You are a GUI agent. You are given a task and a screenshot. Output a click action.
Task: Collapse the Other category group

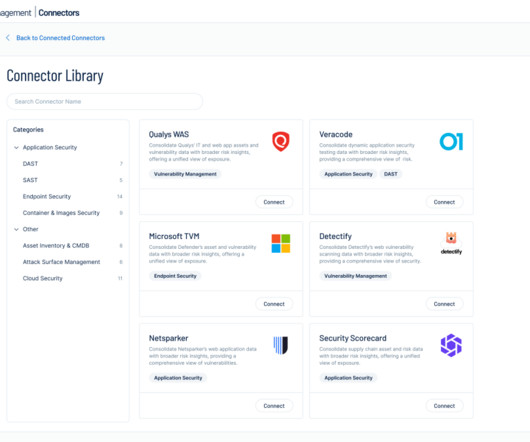[16, 229]
